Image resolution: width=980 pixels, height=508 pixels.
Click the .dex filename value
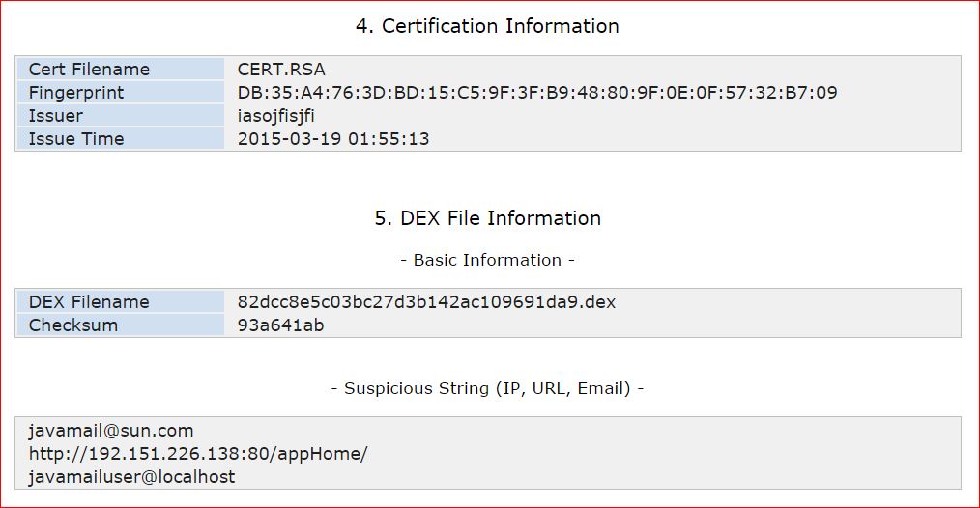(426, 302)
